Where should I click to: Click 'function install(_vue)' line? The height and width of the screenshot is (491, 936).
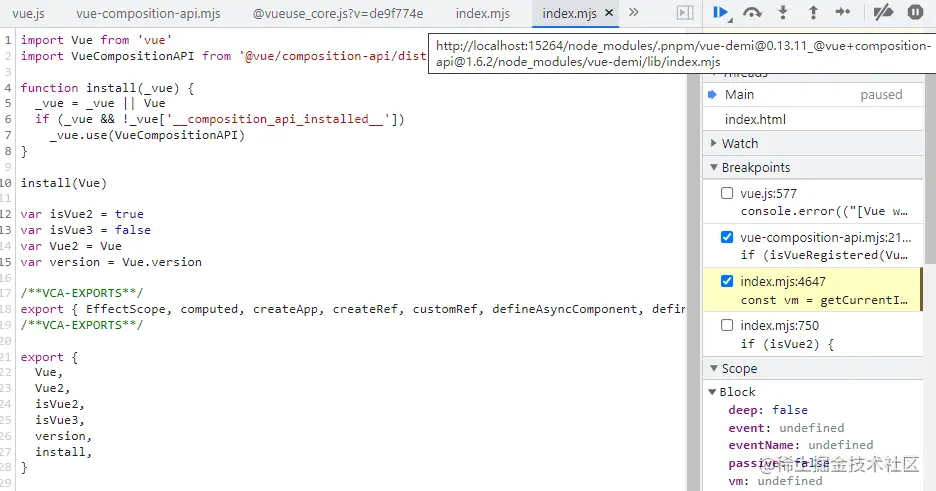click(107, 88)
